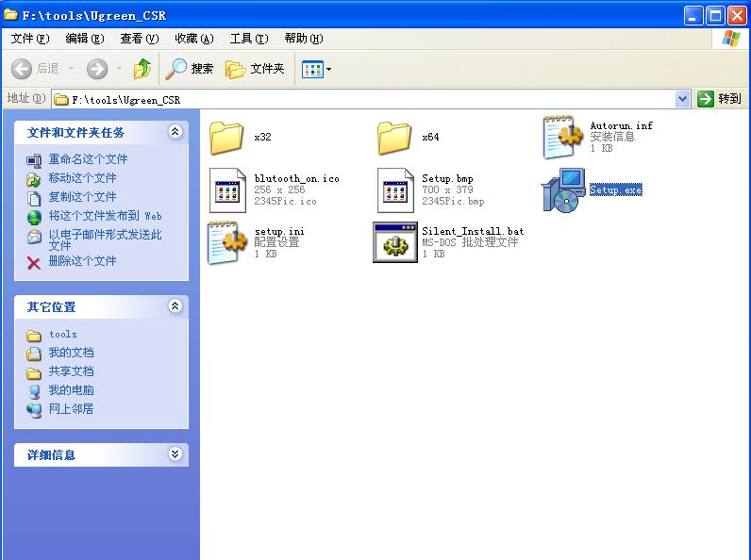Click the My Computer icon in sidebar
Viewport: 751px width, 560px height.
coord(34,391)
